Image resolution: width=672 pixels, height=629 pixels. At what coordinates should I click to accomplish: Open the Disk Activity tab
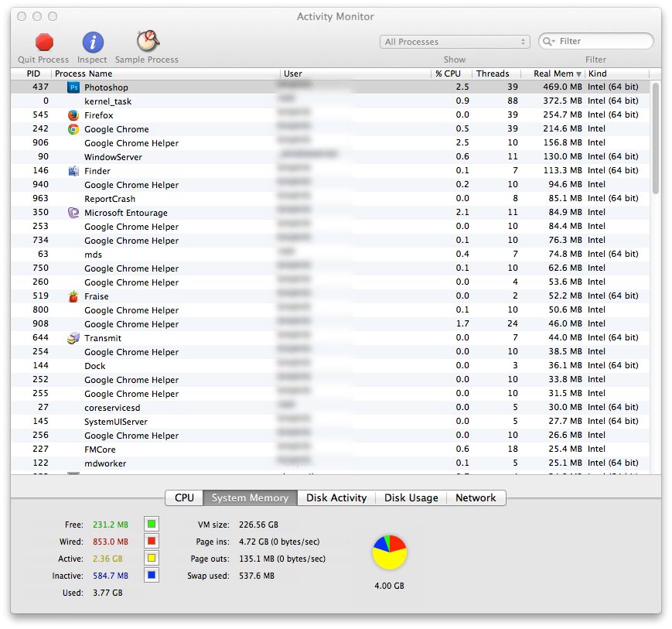[336, 497]
